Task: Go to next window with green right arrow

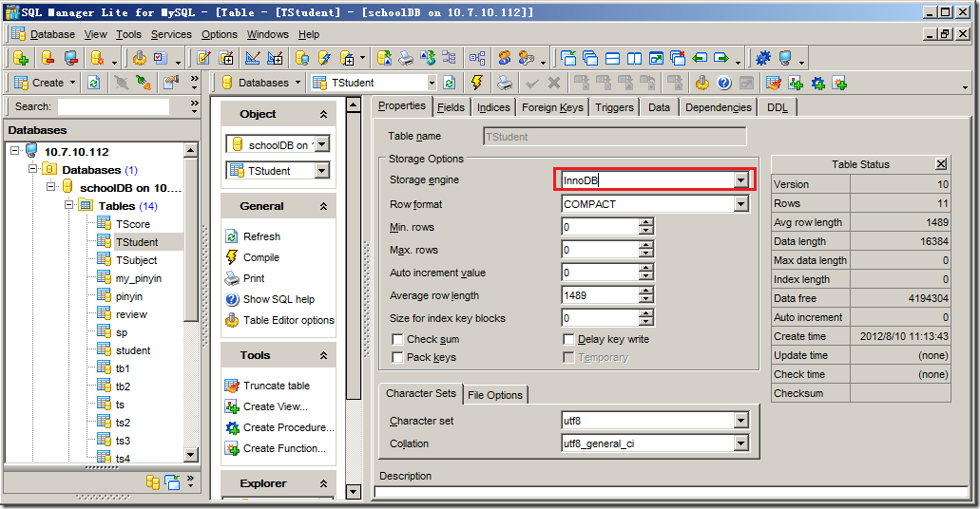Action: point(721,58)
